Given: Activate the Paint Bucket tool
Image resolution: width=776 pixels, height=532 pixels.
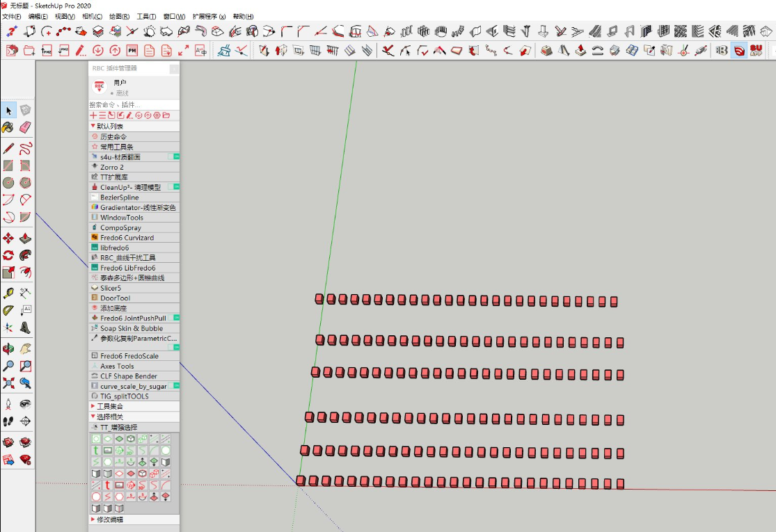Looking at the screenshot, I should (8, 127).
